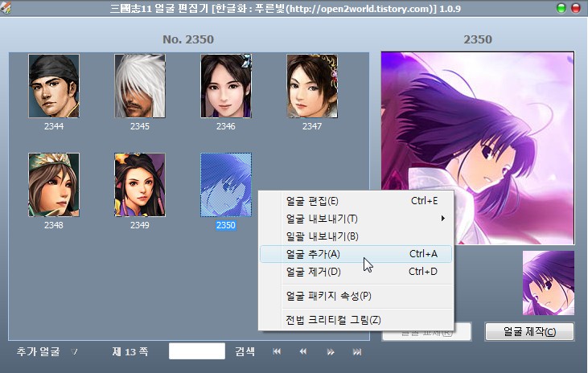Screen dimensions: 588x373
Task: Click the small face preview image
Action: 549,283
